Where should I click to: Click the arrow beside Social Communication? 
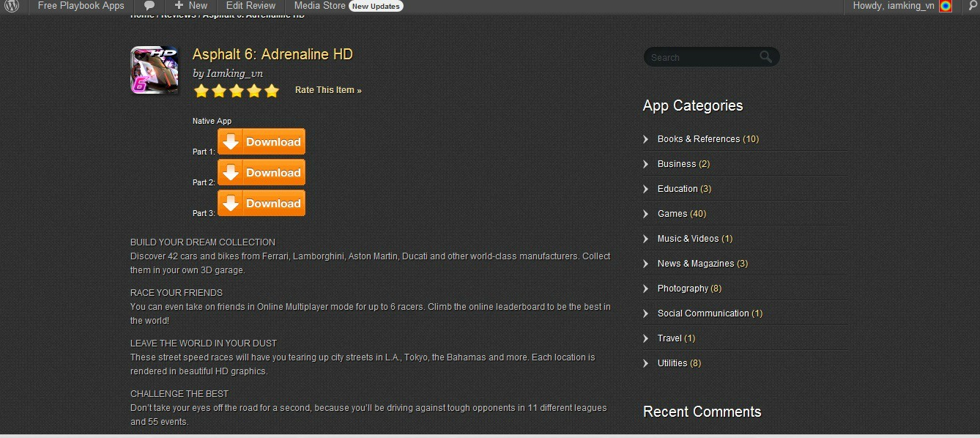(646, 313)
